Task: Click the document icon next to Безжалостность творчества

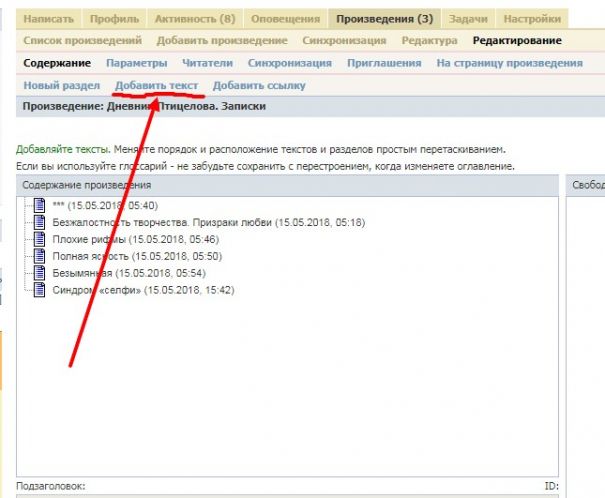Action: [x=41, y=222]
